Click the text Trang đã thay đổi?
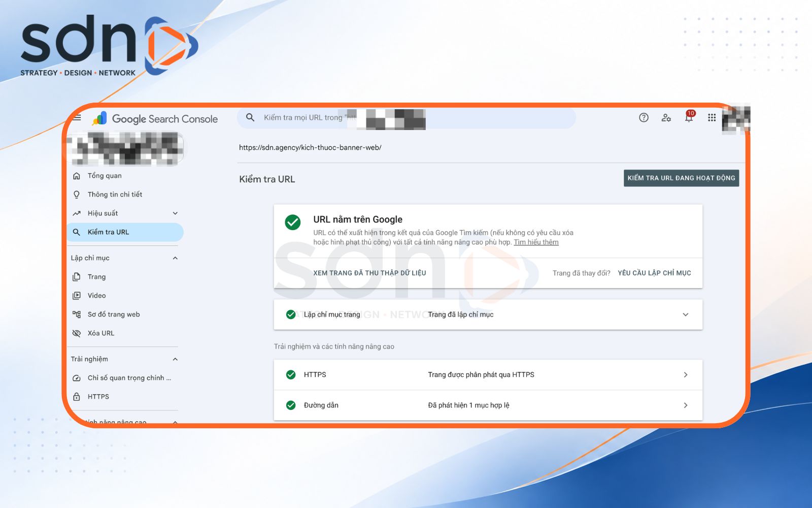The width and height of the screenshot is (812, 508). 582,273
